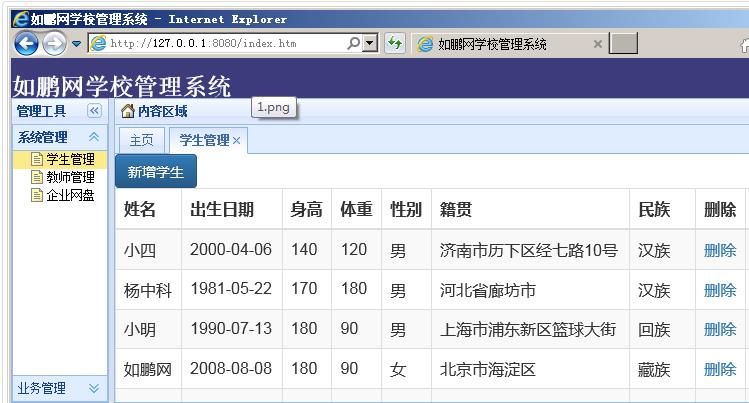The width and height of the screenshot is (749, 403).
Task: Click the browser back arrow button
Action: [26, 43]
